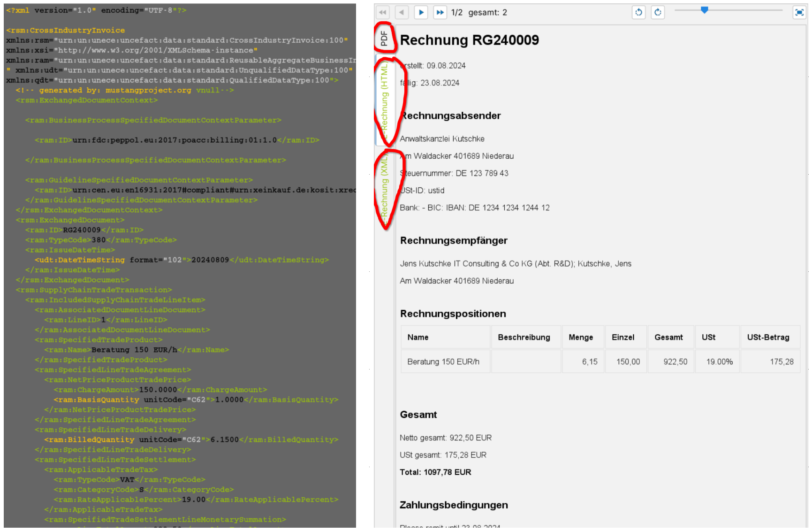The width and height of the screenshot is (812, 531).
Task: Rotate the document clockwise
Action: [658, 13]
